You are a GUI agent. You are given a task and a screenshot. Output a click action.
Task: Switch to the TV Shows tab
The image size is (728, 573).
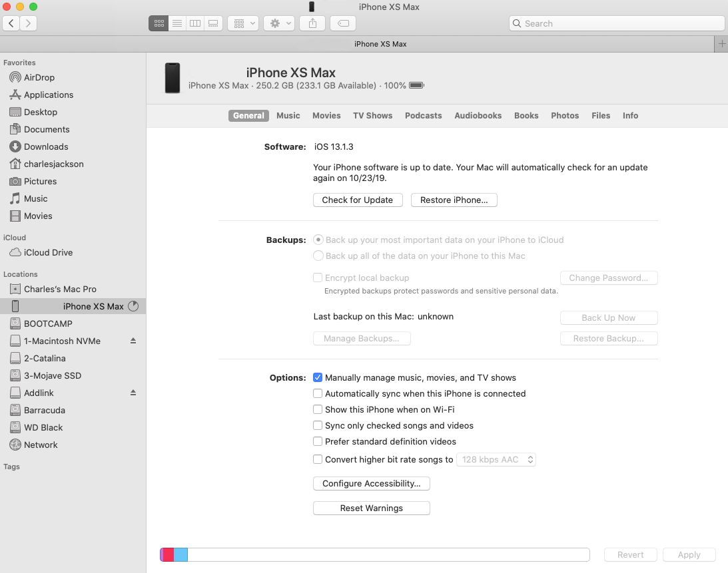(x=372, y=116)
